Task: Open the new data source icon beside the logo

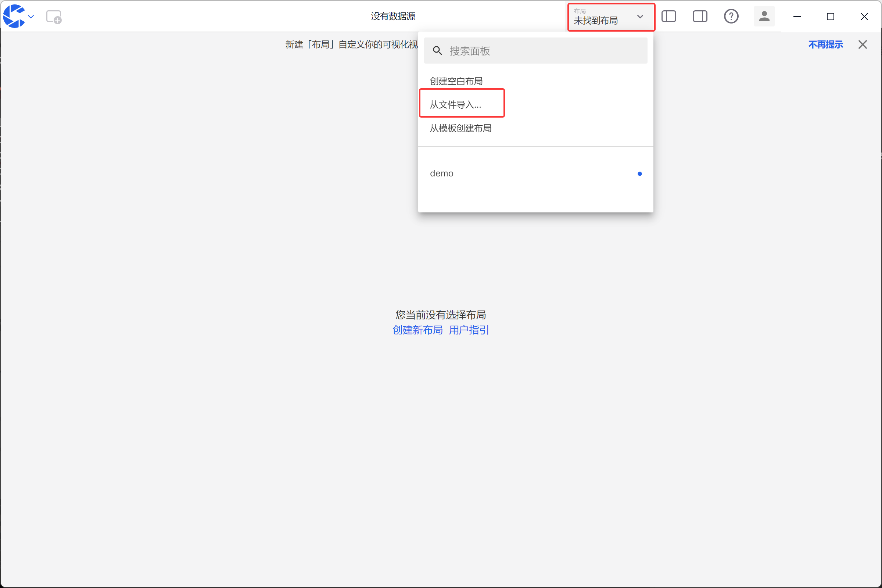Action: point(54,16)
